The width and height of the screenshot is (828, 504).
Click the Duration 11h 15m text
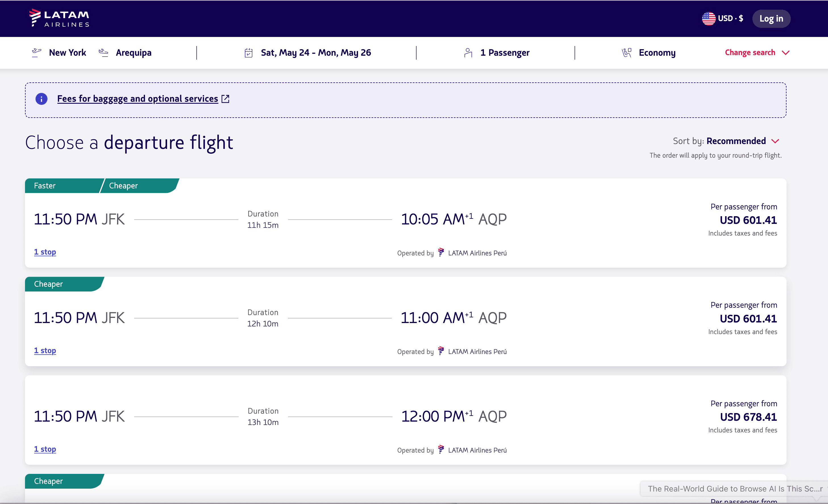tap(263, 219)
